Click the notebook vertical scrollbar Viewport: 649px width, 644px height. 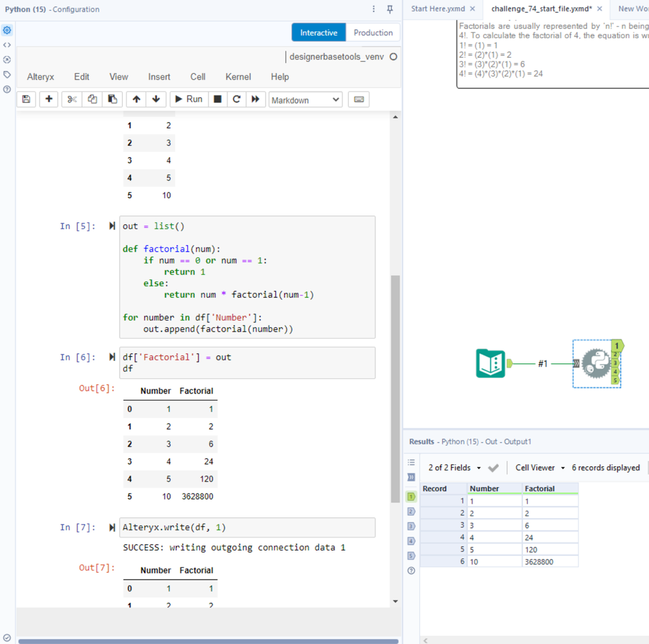point(395,390)
